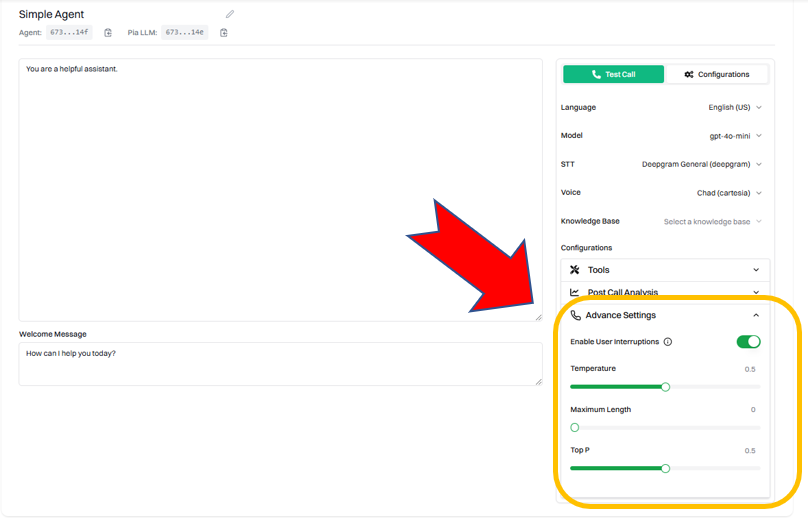The width and height of the screenshot is (808, 520).
Task: Open the Language dropdown showing English (US)
Action: click(x=735, y=107)
